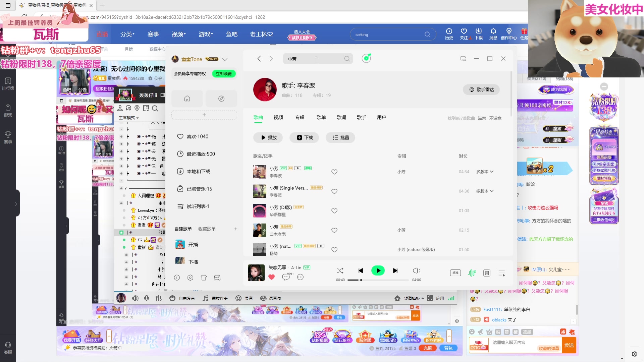Open 李春波 artist avatar
Screen dimensions: 644x362
click(265, 89)
